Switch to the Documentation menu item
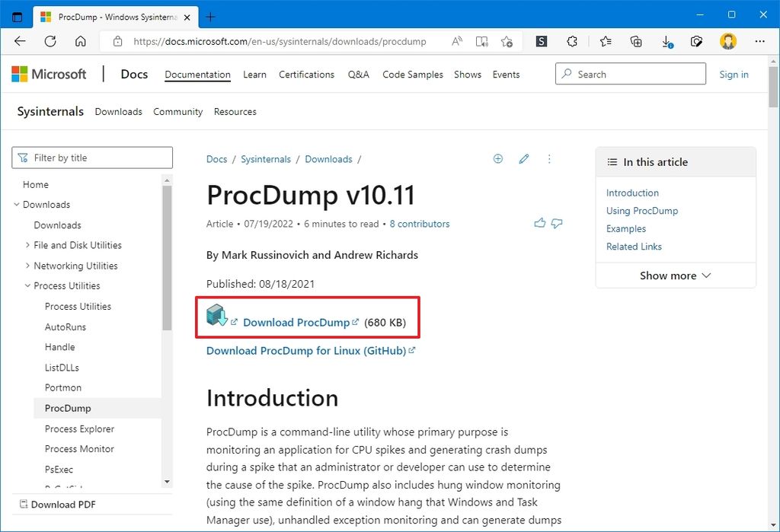 197,74
